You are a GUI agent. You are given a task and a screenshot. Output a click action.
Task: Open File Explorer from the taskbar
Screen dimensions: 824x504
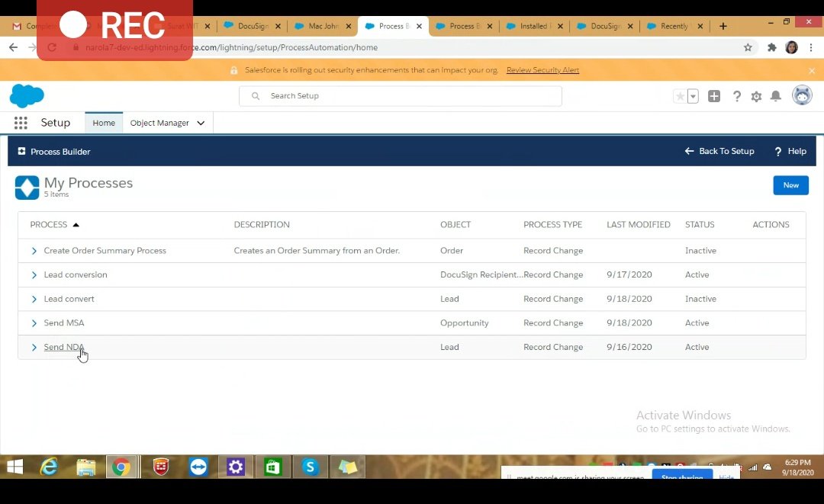coord(85,467)
